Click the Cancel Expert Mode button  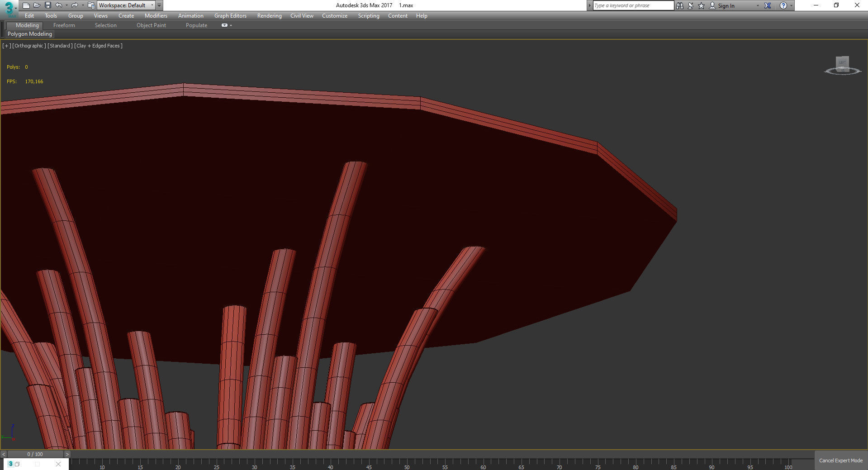point(841,461)
